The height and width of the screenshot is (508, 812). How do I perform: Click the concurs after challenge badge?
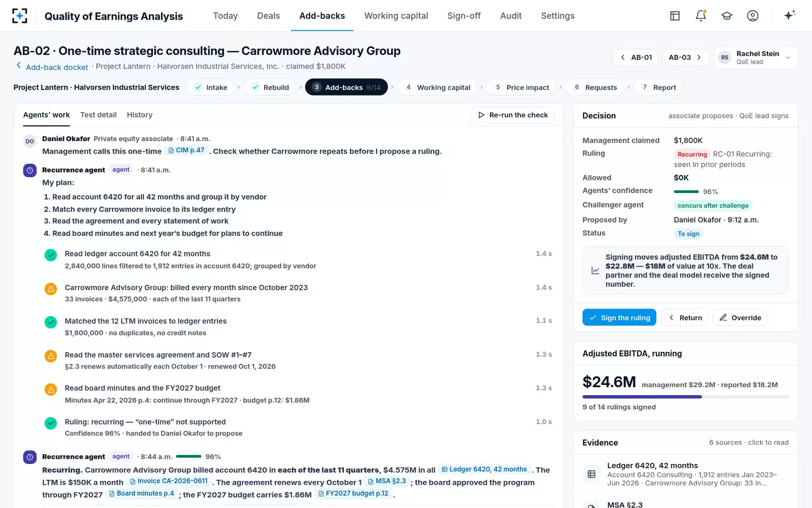pos(713,205)
